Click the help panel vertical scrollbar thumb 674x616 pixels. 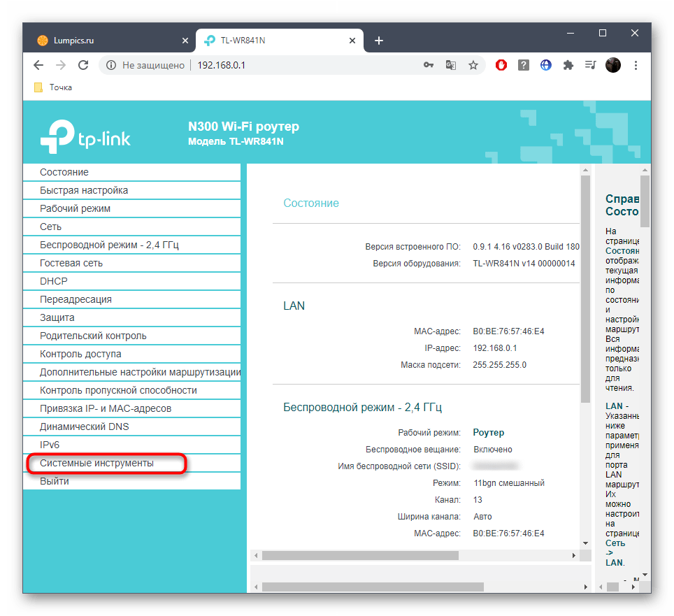[645, 201]
